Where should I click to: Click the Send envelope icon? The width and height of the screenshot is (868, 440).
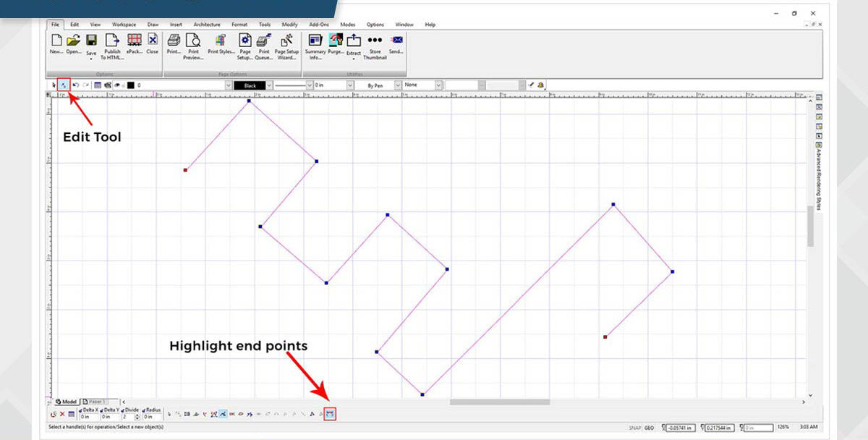pos(396,40)
